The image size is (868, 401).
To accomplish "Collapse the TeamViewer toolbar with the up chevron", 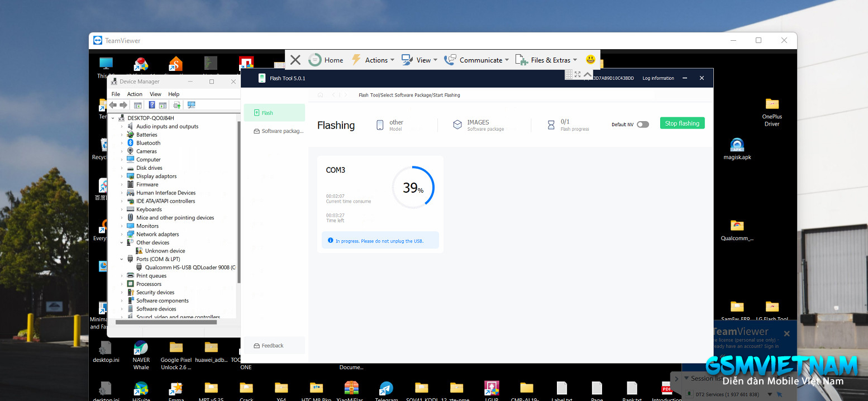I will (588, 74).
